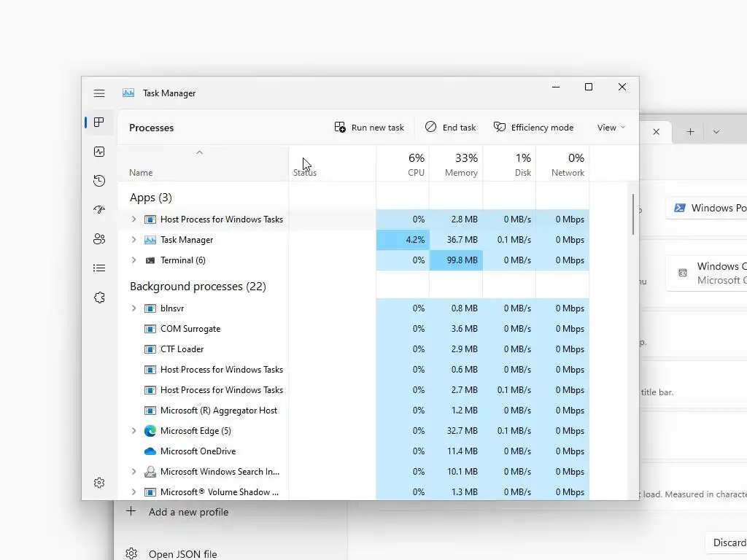Open the Users page icon in sidebar
The image size is (747, 560).
pyautogui.click(x=99, y=239)
